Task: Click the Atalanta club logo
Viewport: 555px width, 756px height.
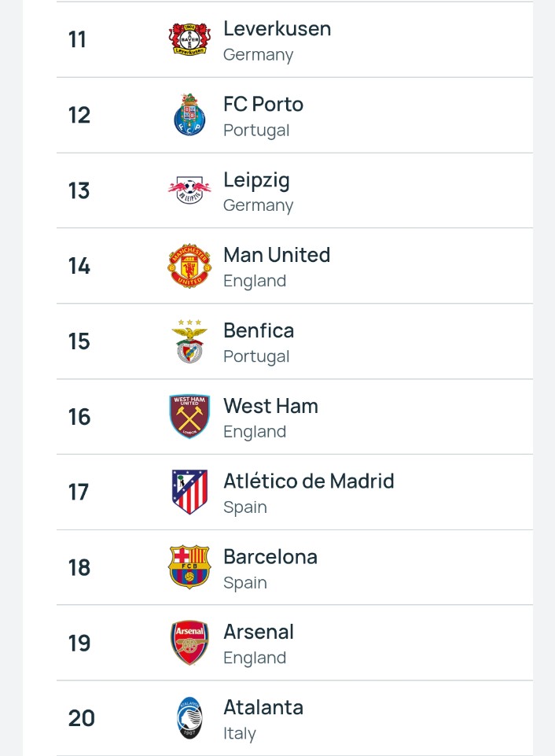Action: [x=189, y=718]
